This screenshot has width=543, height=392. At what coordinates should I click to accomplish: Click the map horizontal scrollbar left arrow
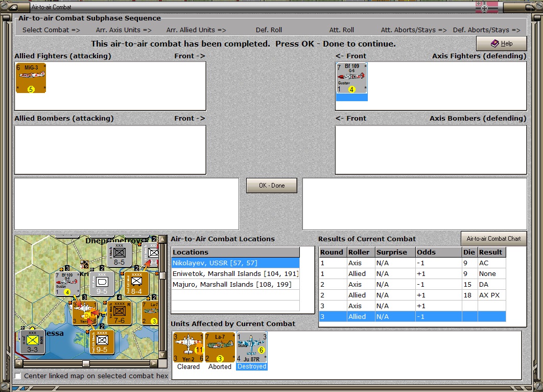[19, 363]
